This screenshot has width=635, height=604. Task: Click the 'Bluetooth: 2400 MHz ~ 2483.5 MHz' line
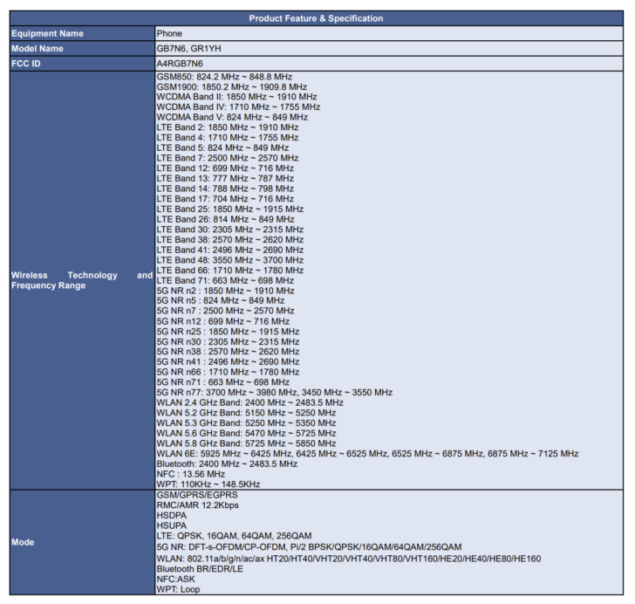[x=227, y=464]
